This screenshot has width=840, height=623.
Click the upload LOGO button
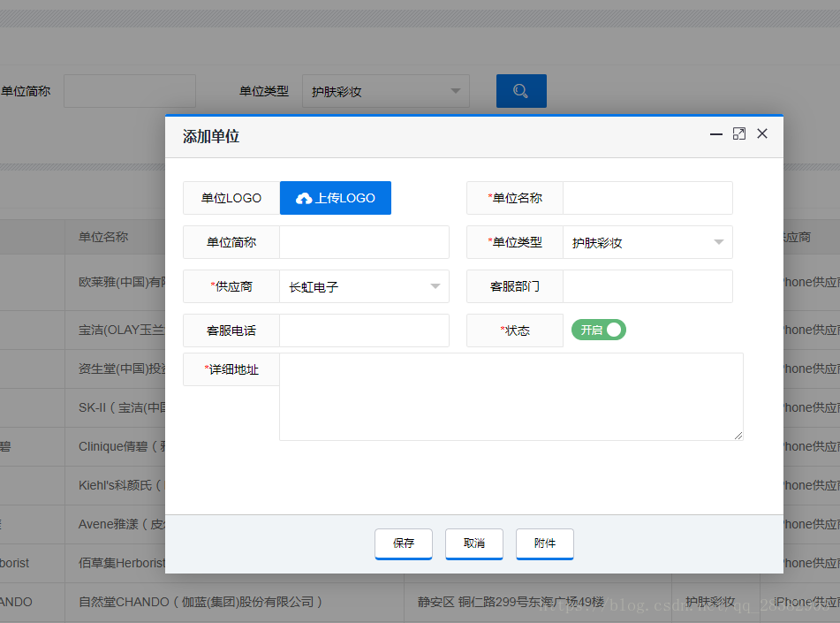pyautogui.click(x=336, y=198)
